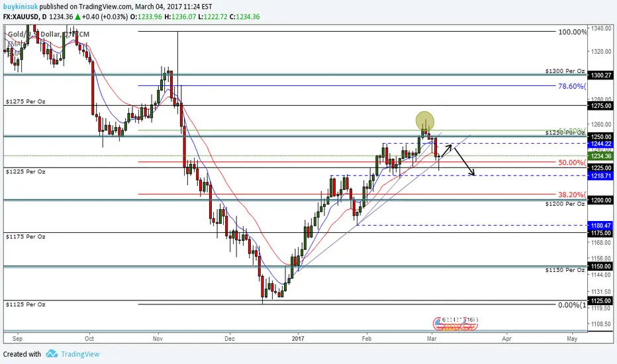Click the 1250.00 price axis label
Screen dimensions: 617x364
[600, 136]
